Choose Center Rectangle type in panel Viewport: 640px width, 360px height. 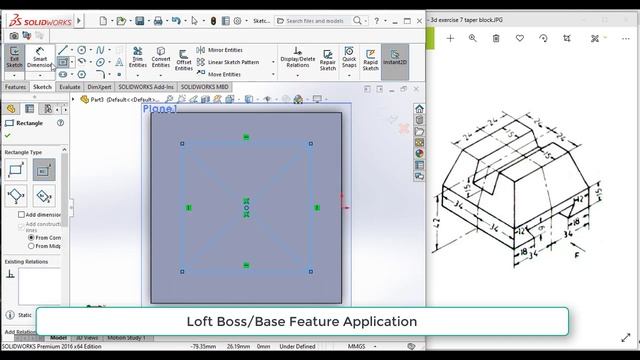pos(44,169)
